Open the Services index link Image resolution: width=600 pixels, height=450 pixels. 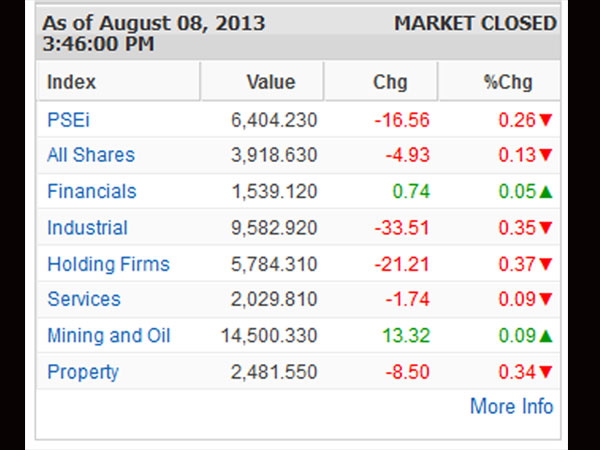click(83, 299)
